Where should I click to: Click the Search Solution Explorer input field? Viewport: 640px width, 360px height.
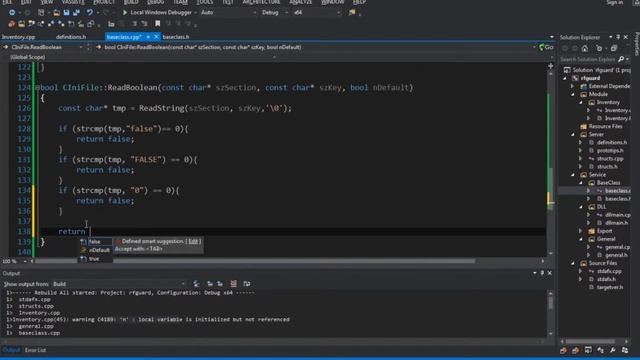tap(588, 60)
